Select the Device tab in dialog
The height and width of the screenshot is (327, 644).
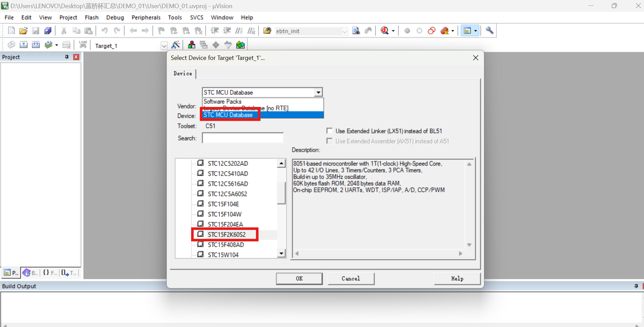(x=183, y=73)
